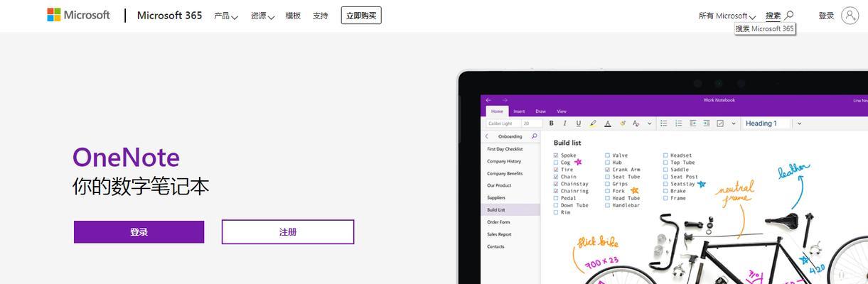Viewport: 868px width, 284px height.
Task: Click the Build list page title
Action: coord(567,143)
